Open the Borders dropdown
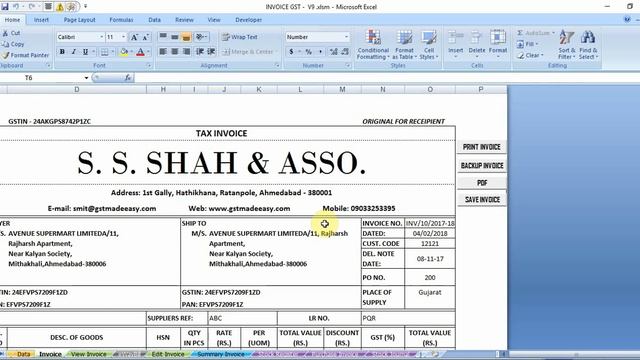This screenshot has width=640, height=360. coord(112,52)
